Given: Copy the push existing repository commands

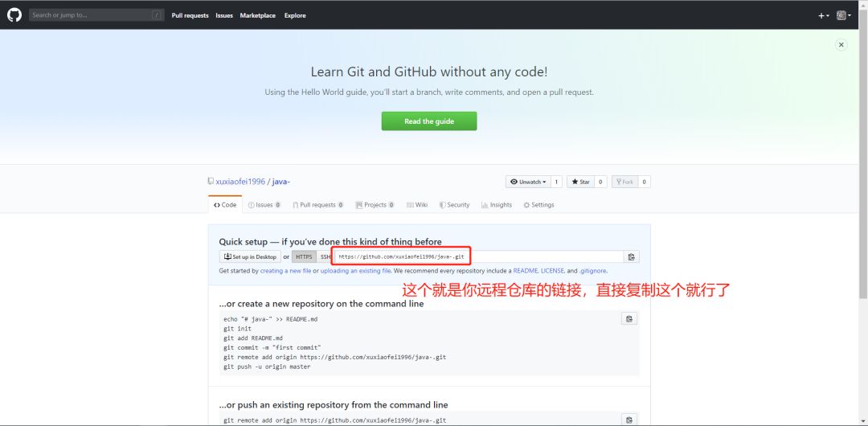Looking at the screenshot, I should click(x=628, y=420).
